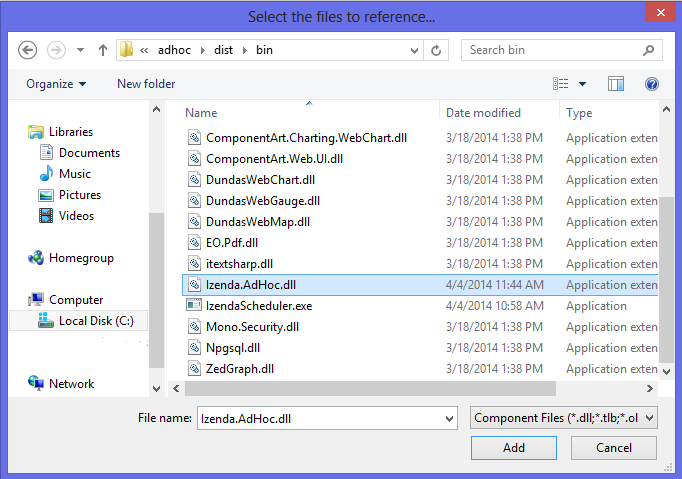Go back using the Back arrow
Image resolution: width=682 pixels, height=479 pixels.
point(27,50)
